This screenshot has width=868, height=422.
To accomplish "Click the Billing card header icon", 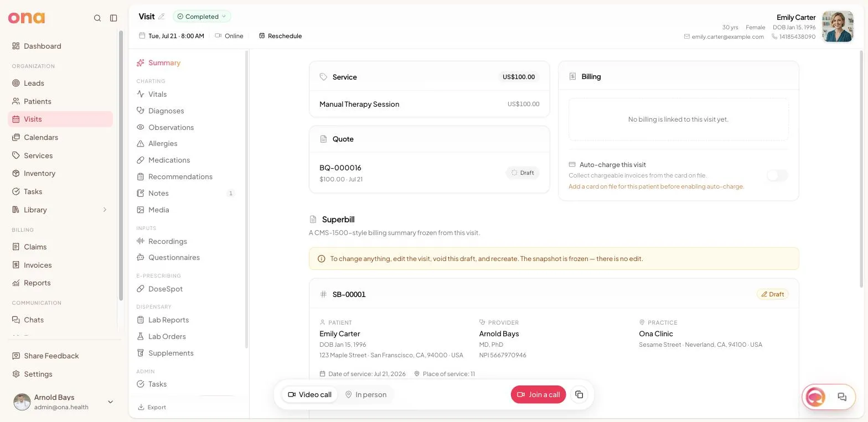I will point(572,76).
